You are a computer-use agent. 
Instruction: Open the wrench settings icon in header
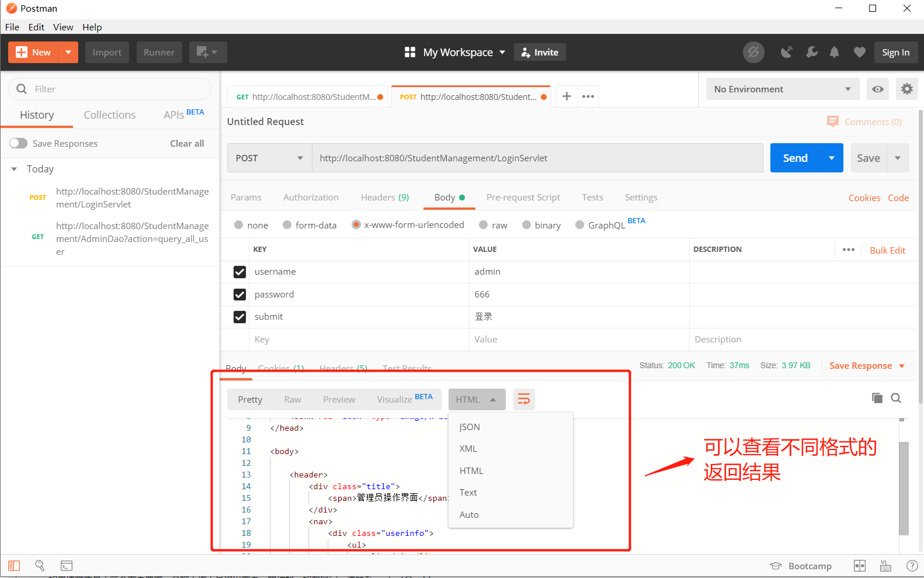[x=811, y=52]
